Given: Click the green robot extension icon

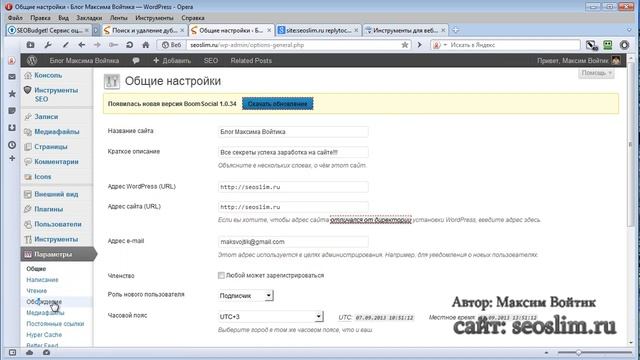Looking at the screenshot, I should 608,45.
